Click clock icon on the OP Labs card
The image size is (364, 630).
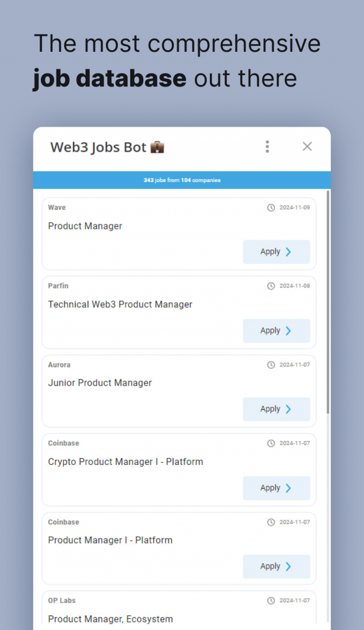(x=271, y=600)
